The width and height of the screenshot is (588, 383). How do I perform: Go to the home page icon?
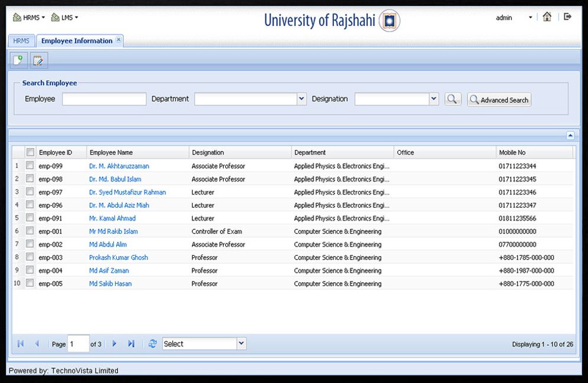547,17
